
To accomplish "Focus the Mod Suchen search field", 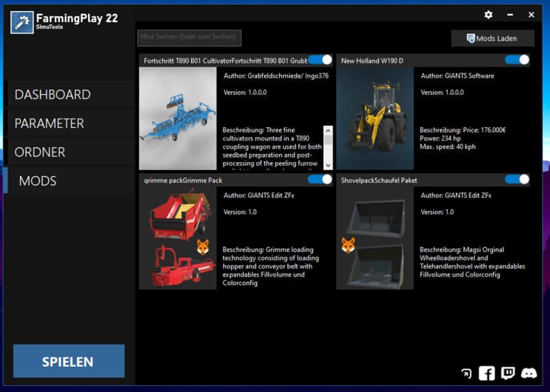I will 190,36.
